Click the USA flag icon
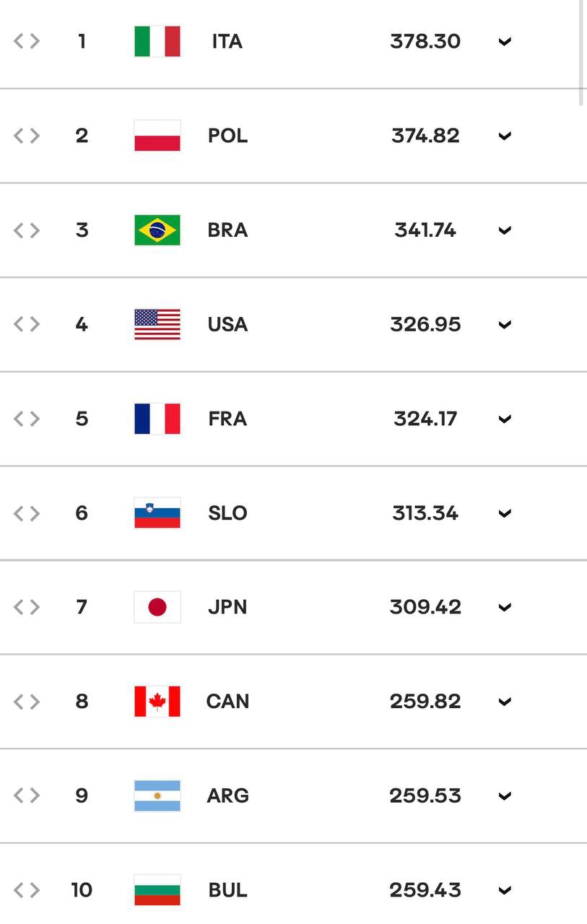The width and height of the screenshot is (587, 924). click(x=157, y=324)
